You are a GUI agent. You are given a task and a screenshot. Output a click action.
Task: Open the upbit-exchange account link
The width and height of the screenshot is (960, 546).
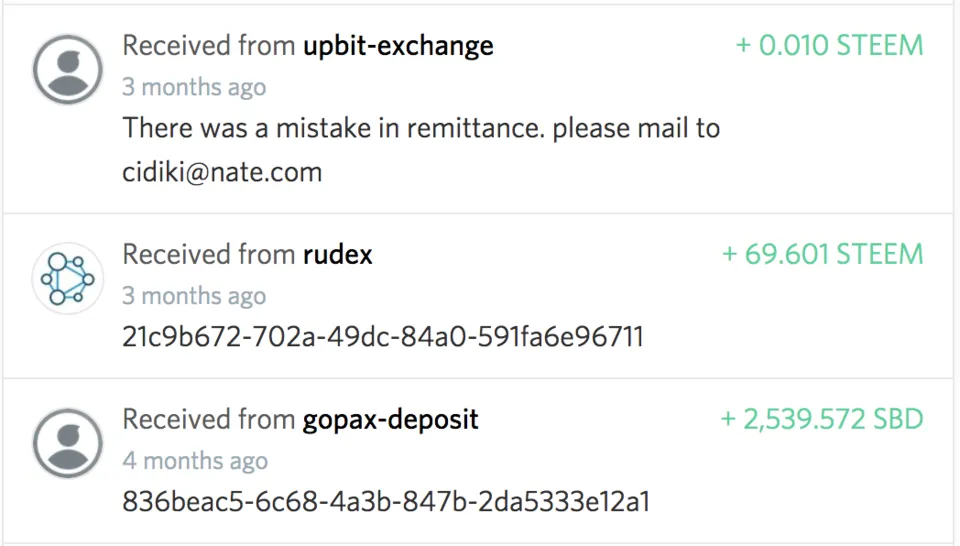point(398,45)
